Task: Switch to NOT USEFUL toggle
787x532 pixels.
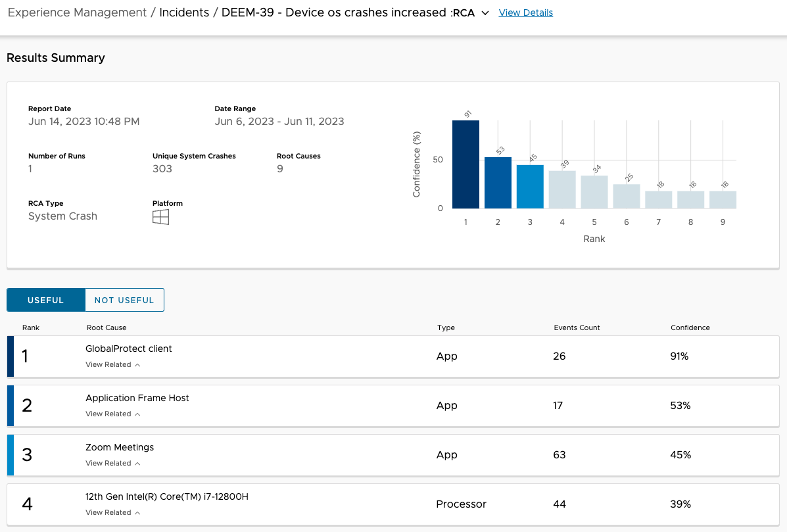Action: 124,300
